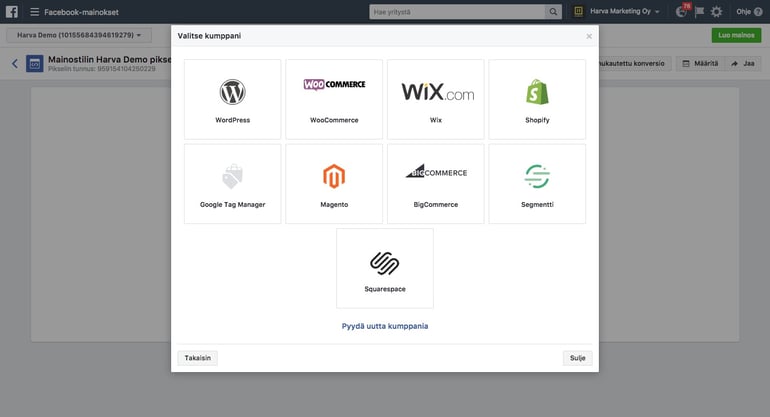
Task: Click the green Luo mainos button
Action: pyautogui.click(x=736, y=35)
